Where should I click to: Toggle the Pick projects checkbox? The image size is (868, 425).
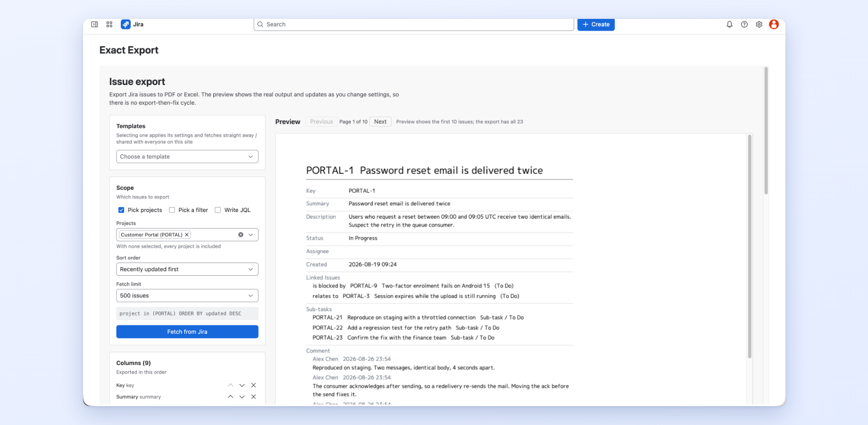pos(121,210)
